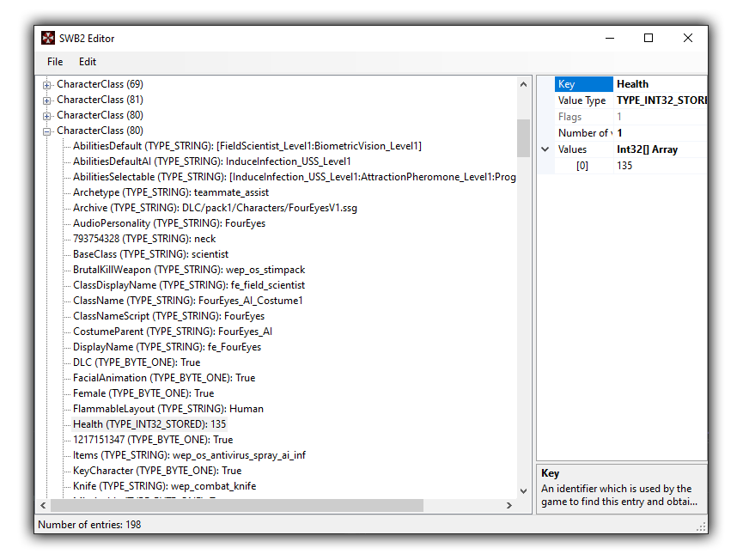Select the FacialAnimation True entry
The height and width of the screenshot is (560, 743).
click(x=164, y=378)
